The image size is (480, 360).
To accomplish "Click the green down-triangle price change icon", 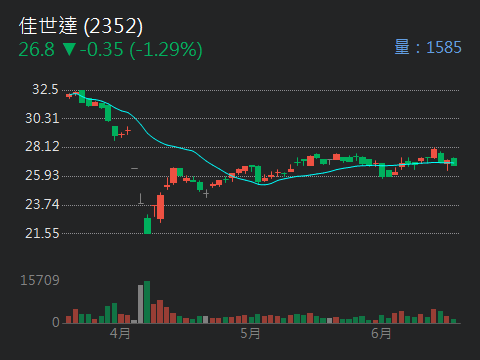I will coord(69,49).
